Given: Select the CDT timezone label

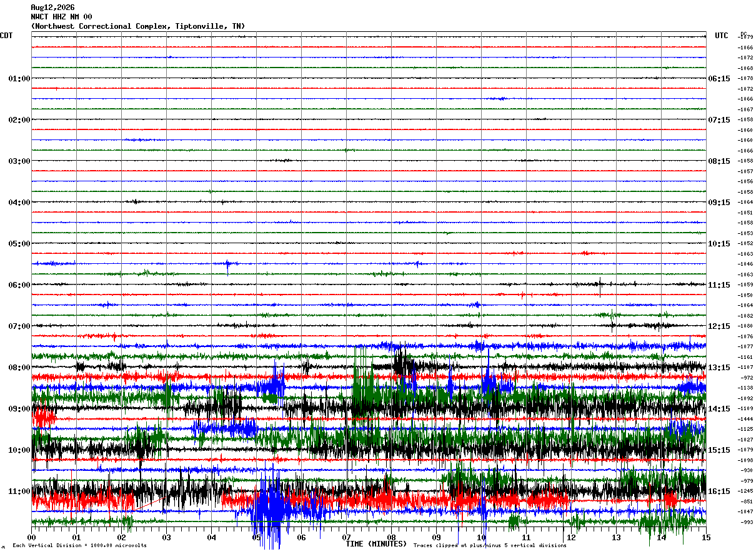Looking at the screenshot, I should (6, 36).
